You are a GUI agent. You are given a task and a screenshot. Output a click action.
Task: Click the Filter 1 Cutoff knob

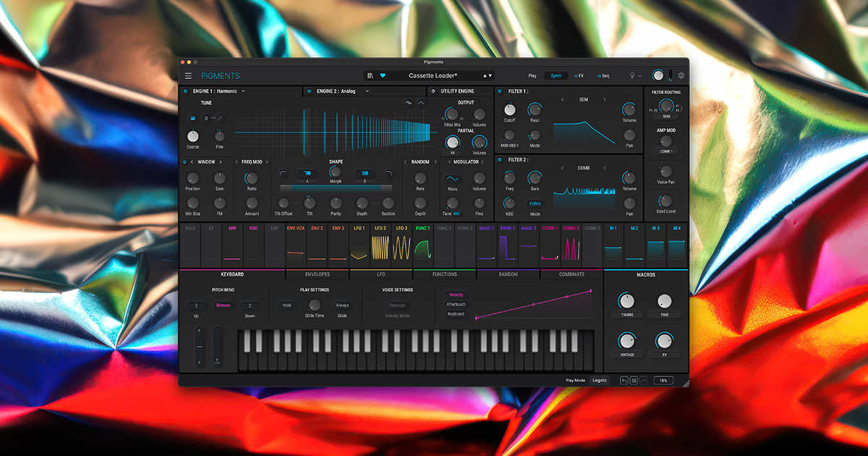tap(510, 109)
